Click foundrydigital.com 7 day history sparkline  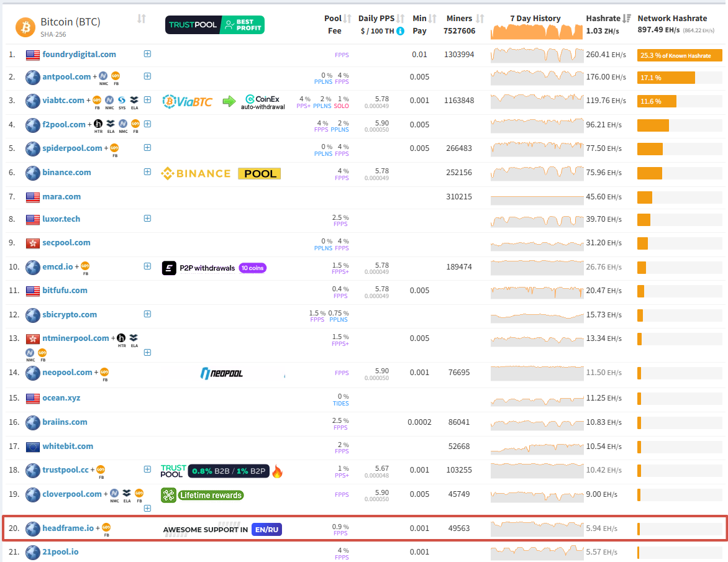click(537, 55)
